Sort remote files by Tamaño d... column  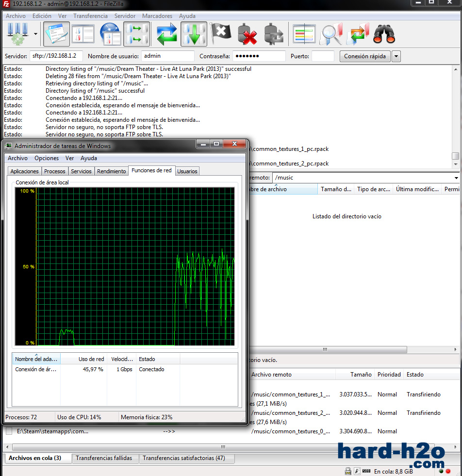(336, 189)
